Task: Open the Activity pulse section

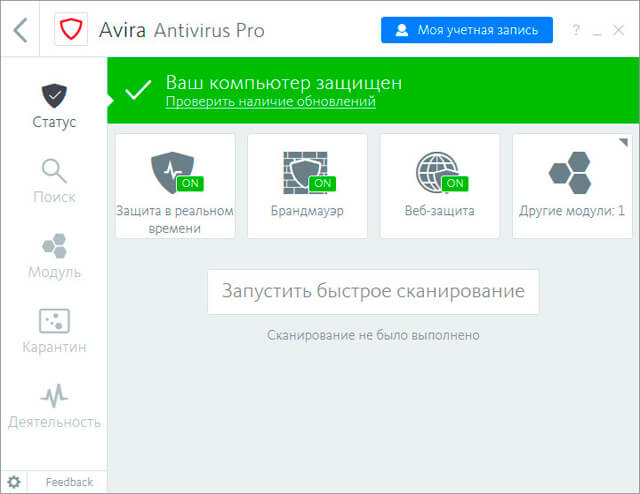Action: tap(53, 406)
